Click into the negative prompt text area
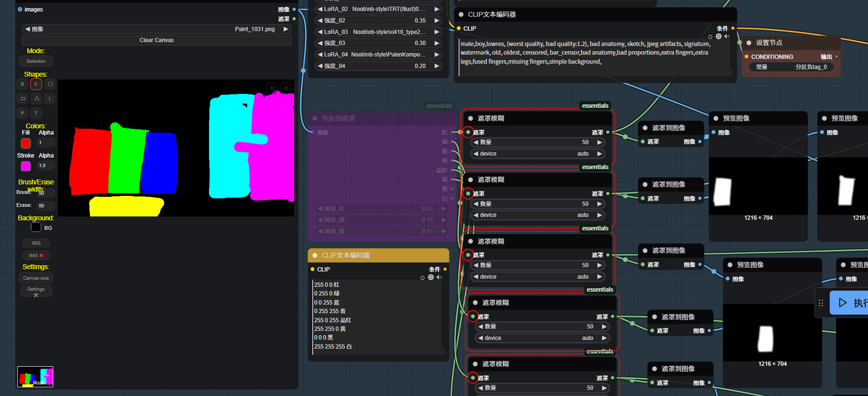The width and height of the screenshot is (868, 396). 595,57
